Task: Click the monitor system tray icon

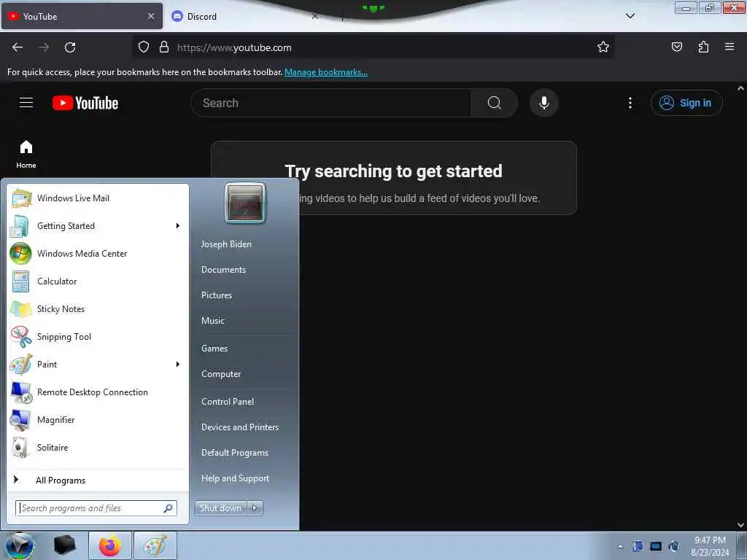Action: (656, 546)
